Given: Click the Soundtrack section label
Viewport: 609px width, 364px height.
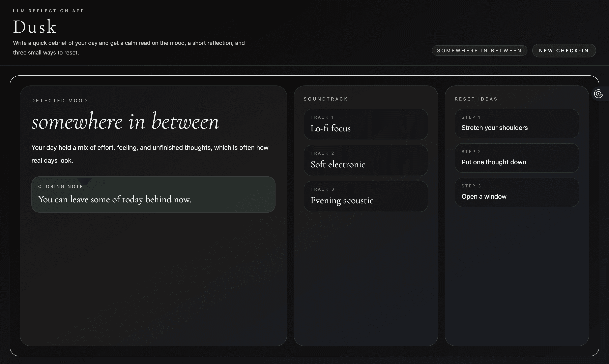Looking at the screenshot, I should click(326, 99).
